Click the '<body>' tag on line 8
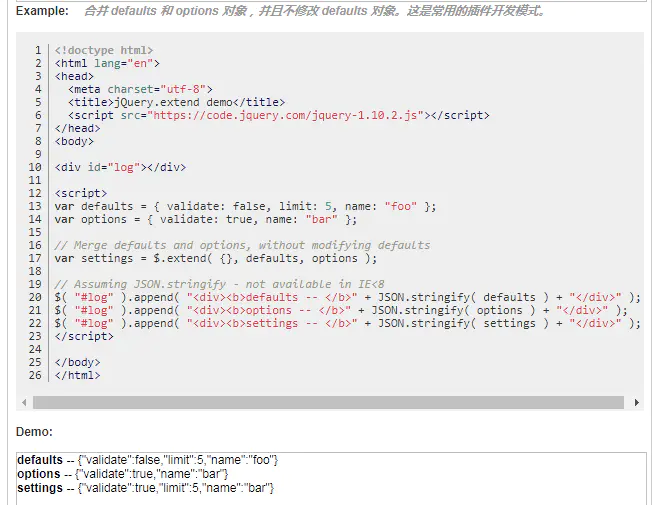This screenshot has width=655, height=505. pos(74,142)
